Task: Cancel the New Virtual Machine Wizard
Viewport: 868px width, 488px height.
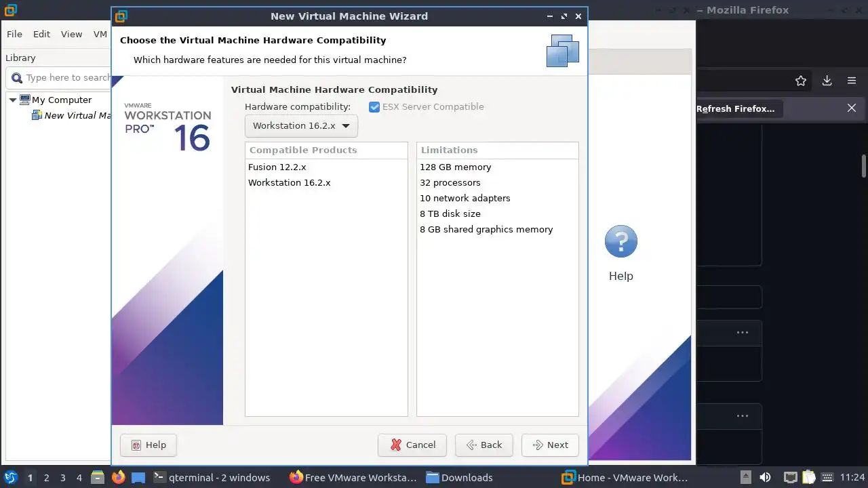Action: coord(412,445)
